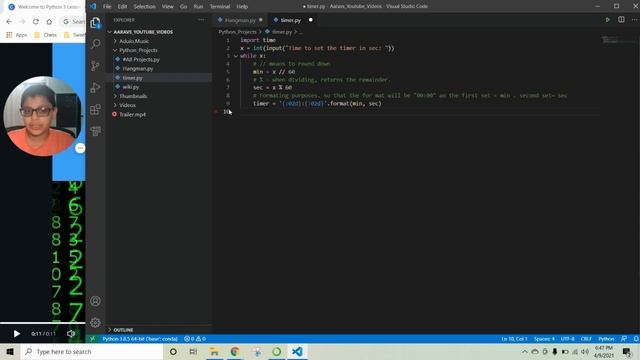Reload the page in Chrome
This screenshot has width=640, height=360.
click(36, 22)
